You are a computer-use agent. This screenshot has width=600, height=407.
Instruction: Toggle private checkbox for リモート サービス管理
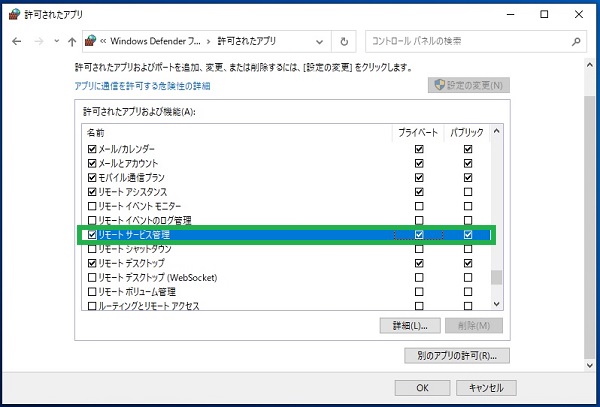click(x=419, y=234)
